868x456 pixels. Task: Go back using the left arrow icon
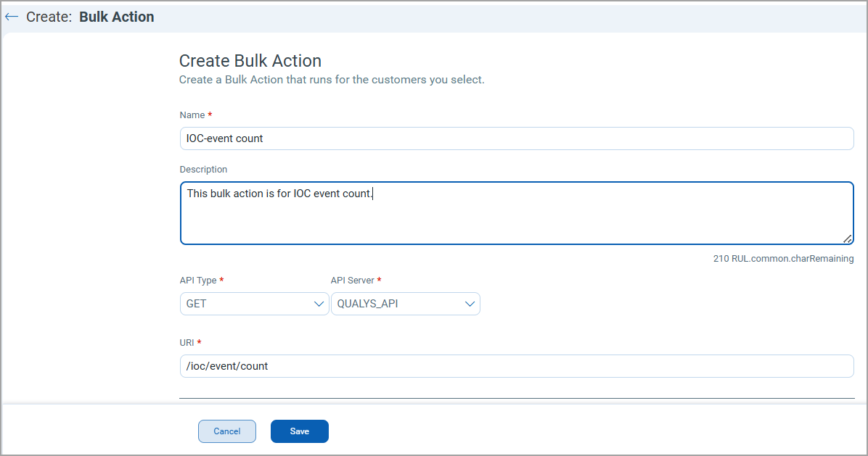[12, 17]
